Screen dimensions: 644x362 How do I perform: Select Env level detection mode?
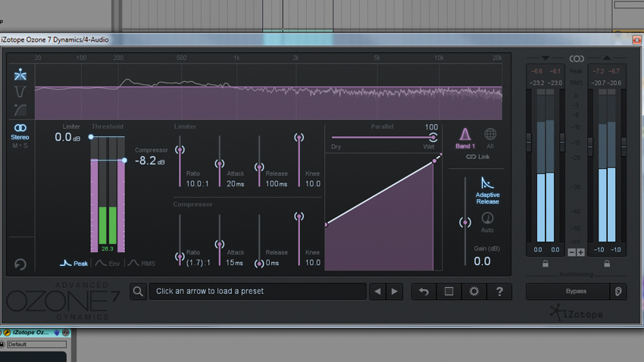pos(108,263)
